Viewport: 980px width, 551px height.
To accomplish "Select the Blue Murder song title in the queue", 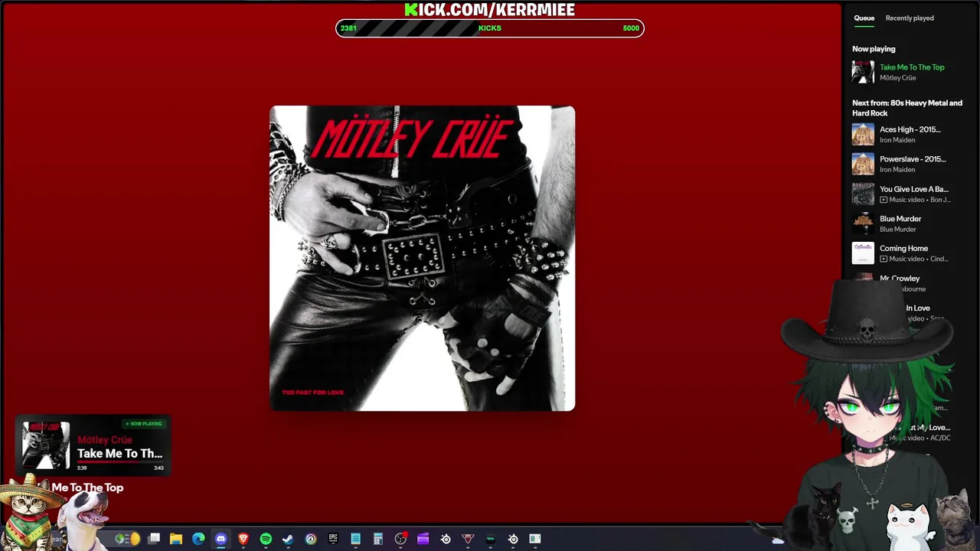I will [900, 219].
